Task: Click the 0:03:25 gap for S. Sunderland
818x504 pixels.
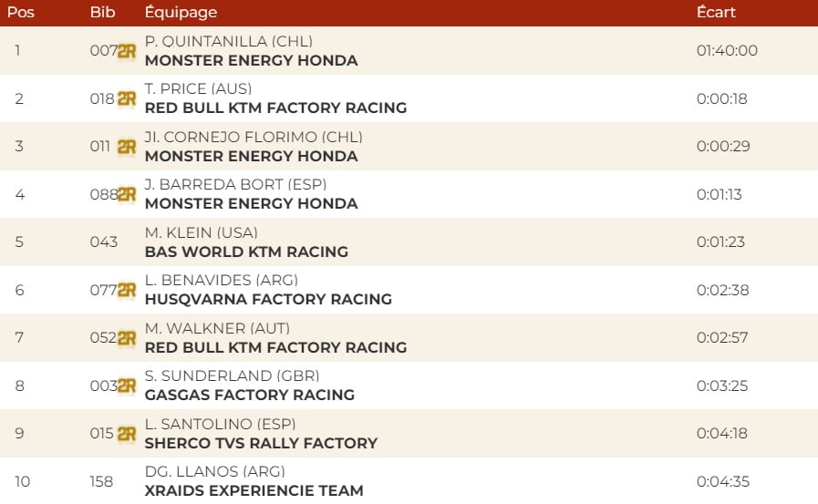Action: click(721, 386)
